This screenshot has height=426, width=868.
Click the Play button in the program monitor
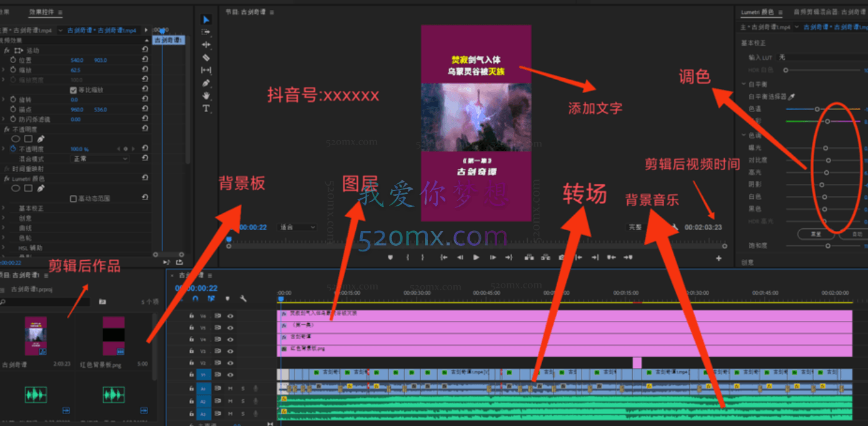click(475, 256)
